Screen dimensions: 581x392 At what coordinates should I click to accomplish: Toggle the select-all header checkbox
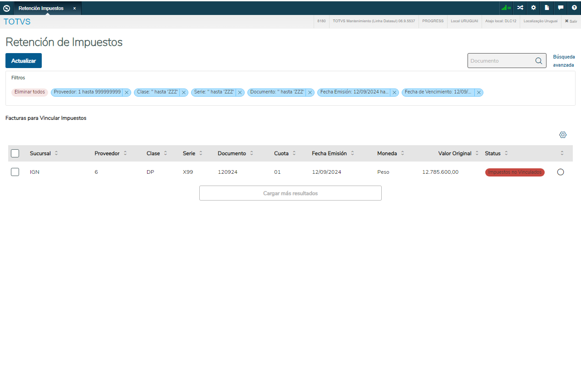(x=15, y=153)
